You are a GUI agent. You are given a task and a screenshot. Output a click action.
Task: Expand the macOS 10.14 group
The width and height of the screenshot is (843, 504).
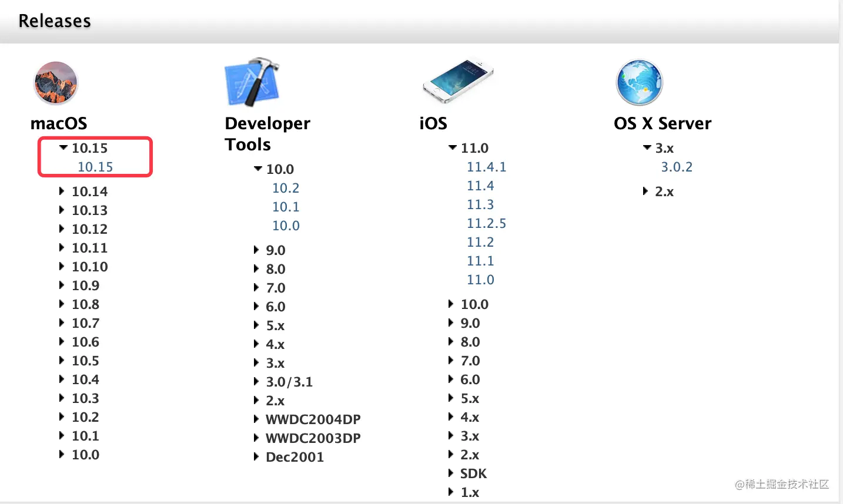(x=62, y=191)
